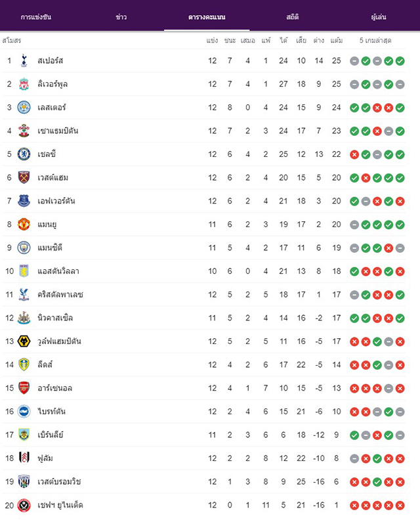The width and height of the screenshot is (420, 522).
Task: Click the สโมสร column header
Action: 12,40
